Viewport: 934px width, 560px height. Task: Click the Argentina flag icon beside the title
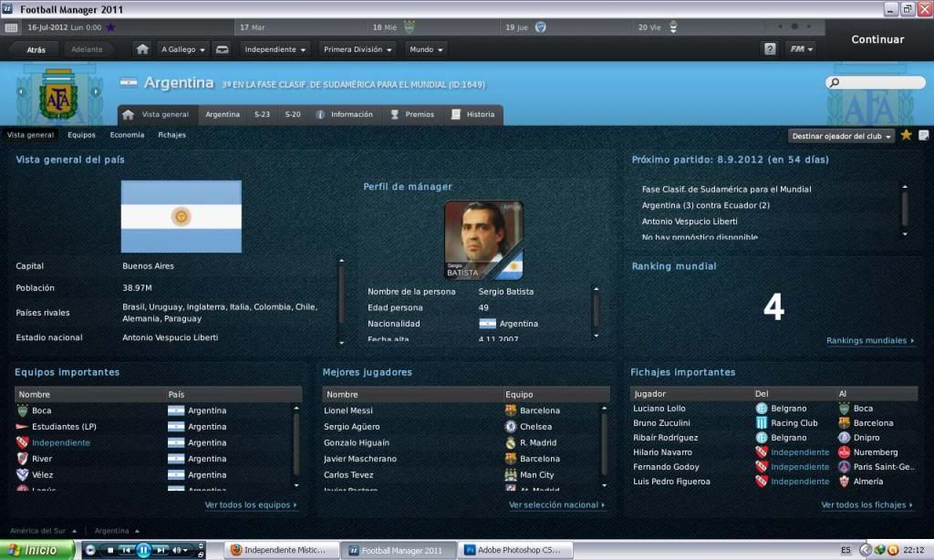[129, 82]
